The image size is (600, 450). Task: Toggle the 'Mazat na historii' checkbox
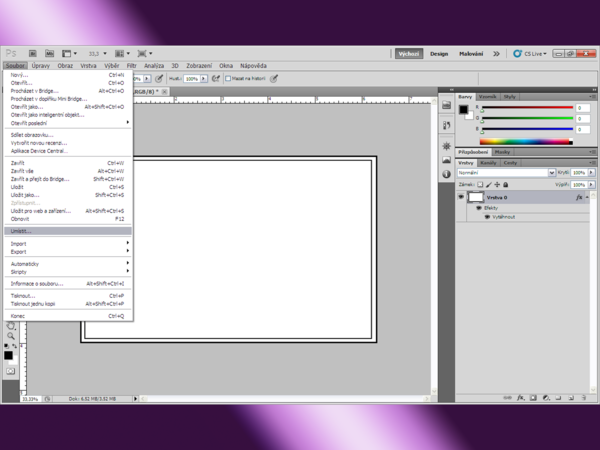pos(228,78)
